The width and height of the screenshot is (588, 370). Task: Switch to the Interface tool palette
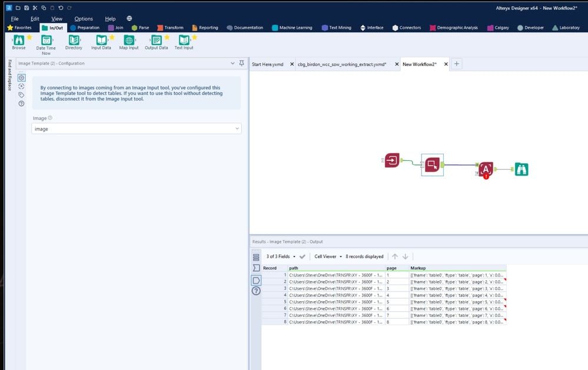tap(371, 27)
